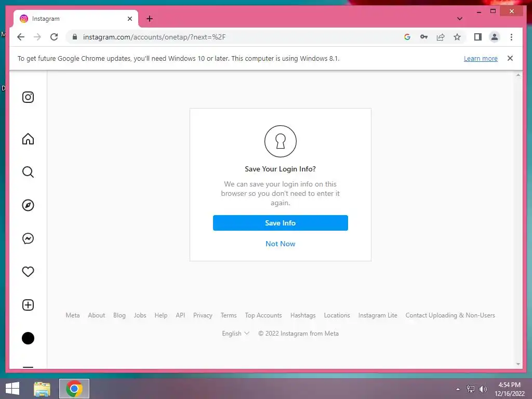Open the Windows Start button
This screenshot has height=399, width=532.
pos(12,389)
